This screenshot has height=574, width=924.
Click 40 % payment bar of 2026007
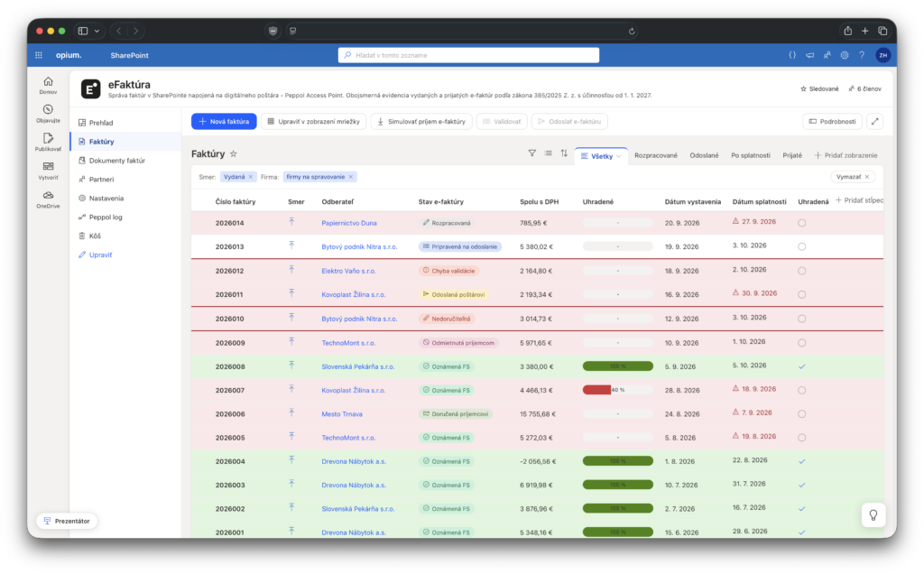coord(617,390)
